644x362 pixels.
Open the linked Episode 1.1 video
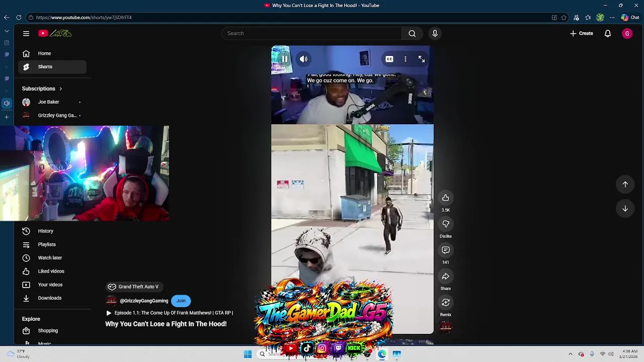click(170, 313)
